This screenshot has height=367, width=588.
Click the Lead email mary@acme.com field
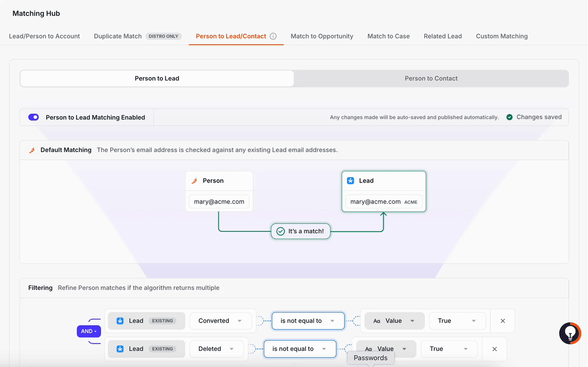click(x=384, y=202)
